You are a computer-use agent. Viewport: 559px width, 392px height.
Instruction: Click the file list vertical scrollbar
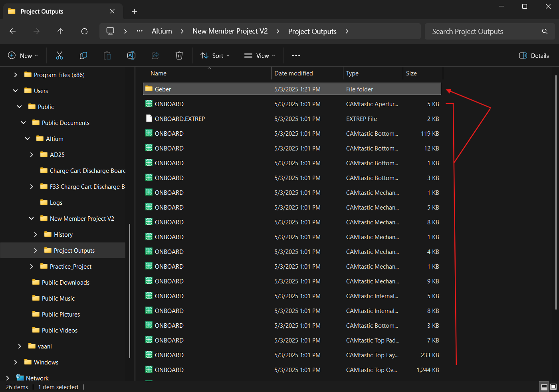pos(555,192)
